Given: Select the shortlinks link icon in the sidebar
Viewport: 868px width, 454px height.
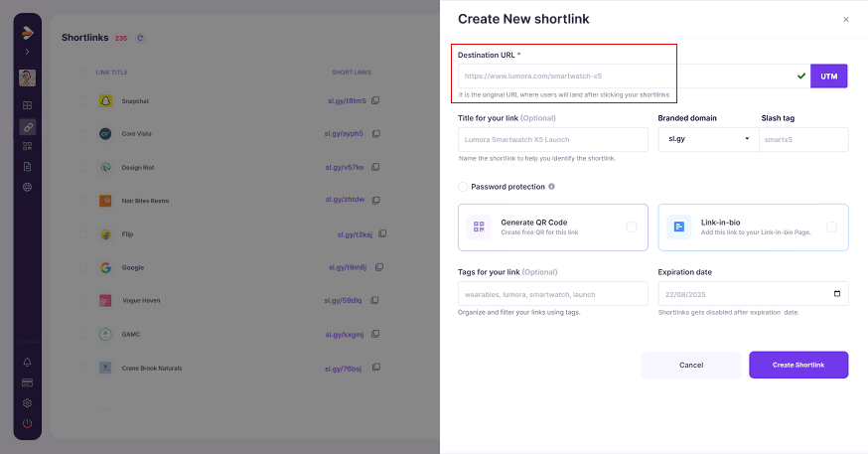Looking at the screenshot, I should point(27,127).
